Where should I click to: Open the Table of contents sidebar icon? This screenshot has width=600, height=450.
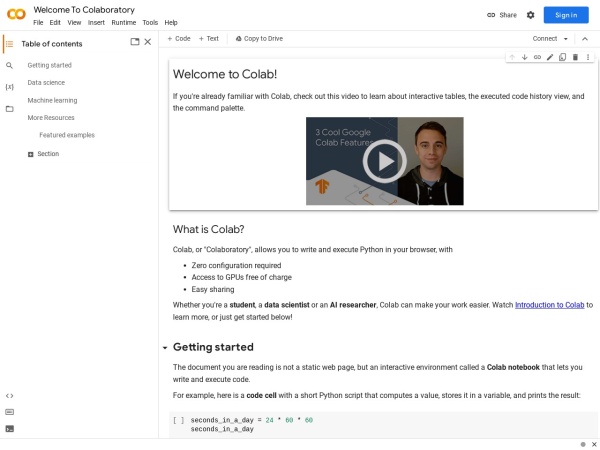coord(10,44)
